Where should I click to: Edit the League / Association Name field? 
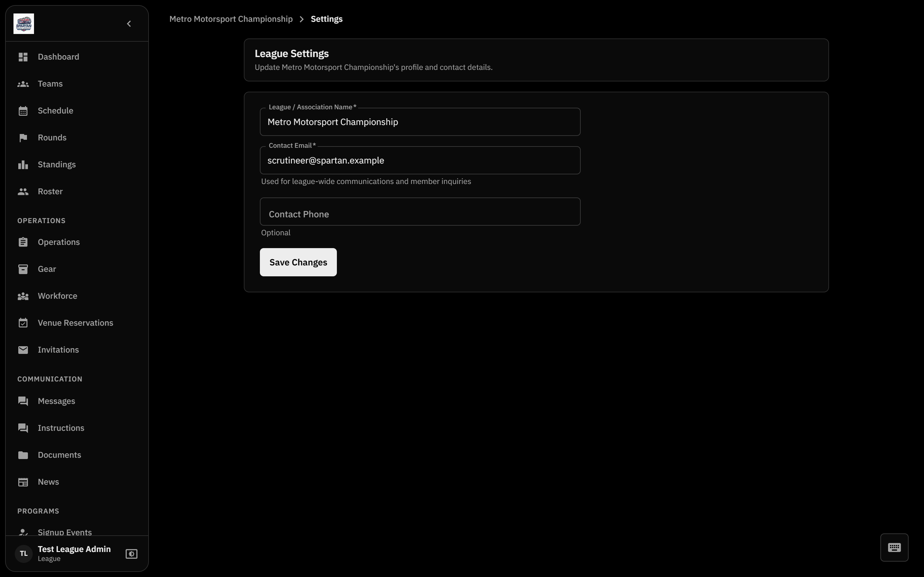420,122
